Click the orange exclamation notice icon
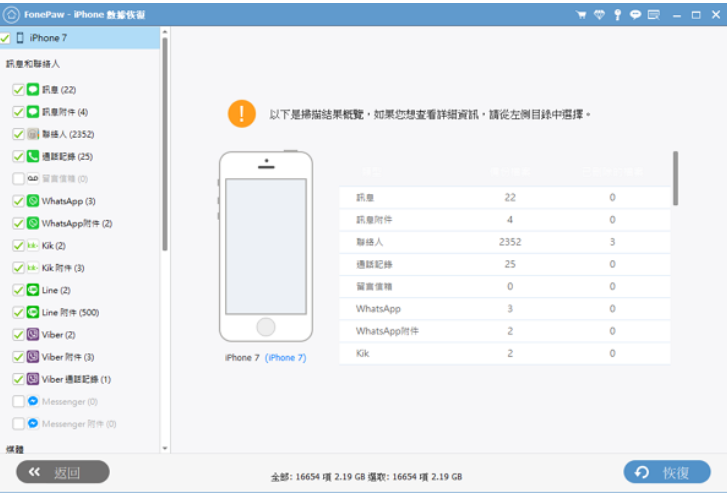 click(242, 114)
